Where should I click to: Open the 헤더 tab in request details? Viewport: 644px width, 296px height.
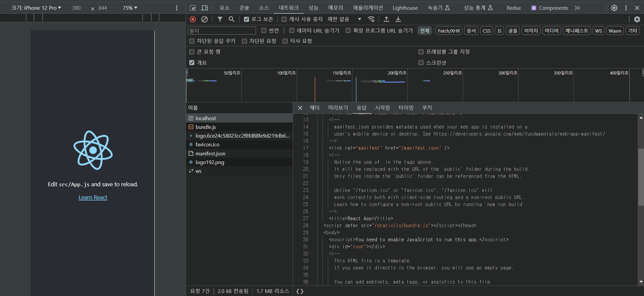[314, 108]
